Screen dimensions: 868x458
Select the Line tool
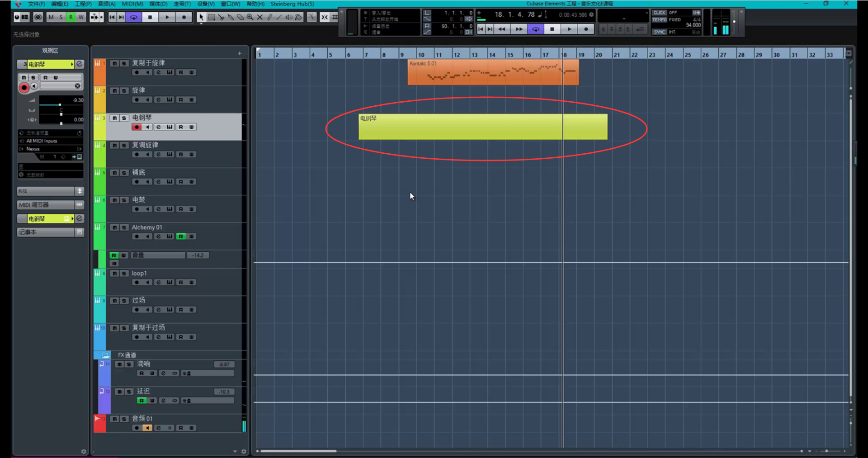click(x=279, y=17)
